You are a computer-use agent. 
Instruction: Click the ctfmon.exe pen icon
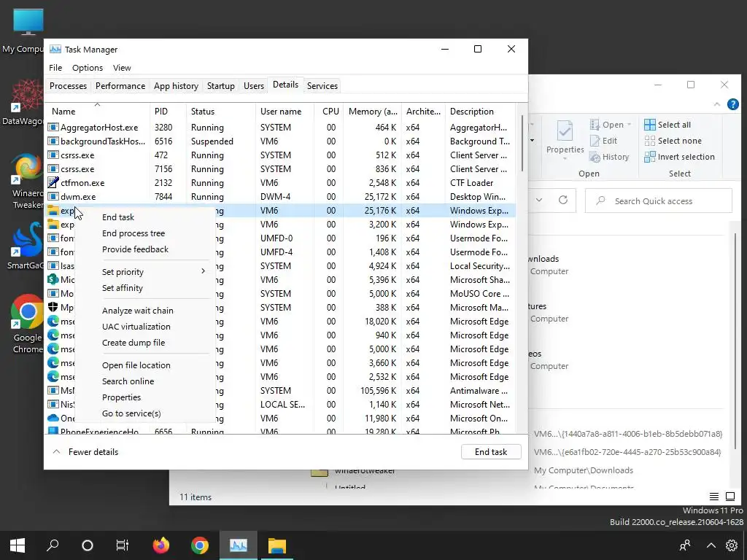[x=53, y=182]
